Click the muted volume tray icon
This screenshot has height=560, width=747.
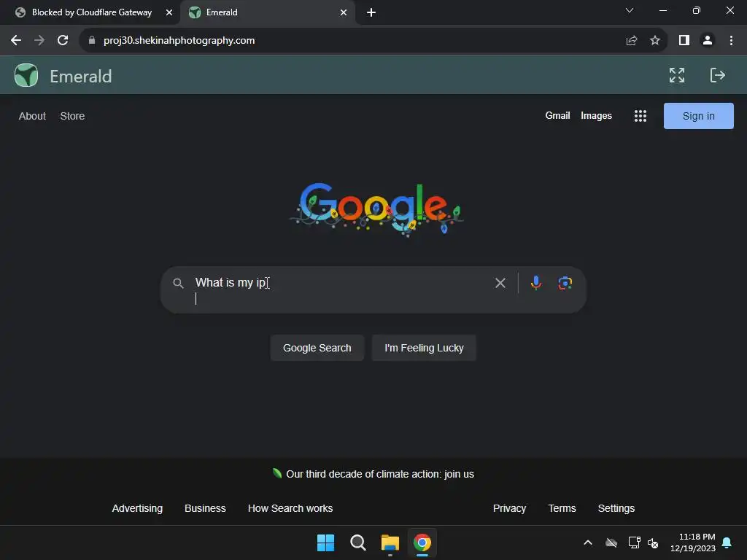click(x=653, y=542)
